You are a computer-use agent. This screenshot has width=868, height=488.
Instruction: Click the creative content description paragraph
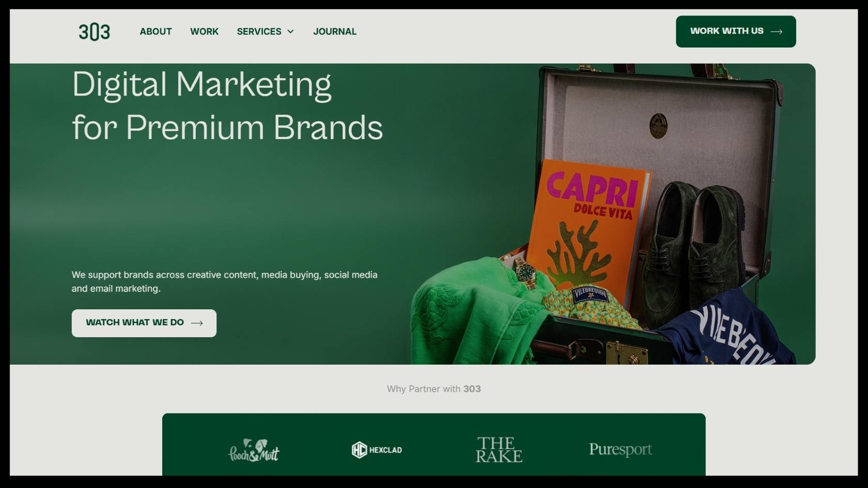224,282
